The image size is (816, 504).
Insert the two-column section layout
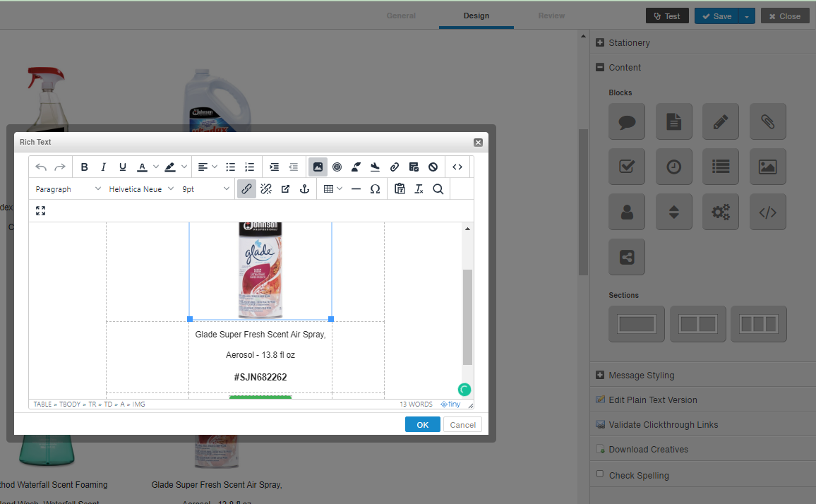[x=698, y=324]
